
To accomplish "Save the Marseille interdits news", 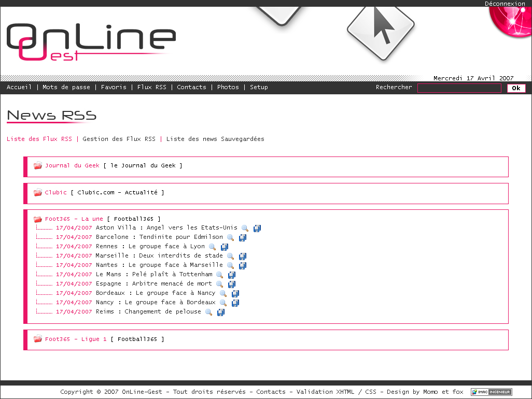I will point(243,256).
